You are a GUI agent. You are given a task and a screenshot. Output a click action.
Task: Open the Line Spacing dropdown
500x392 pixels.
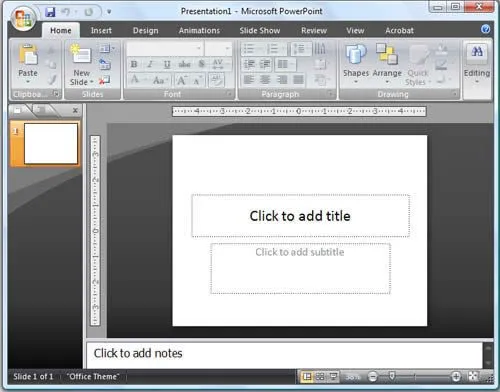pyautogui.click(x=301, y=49)
